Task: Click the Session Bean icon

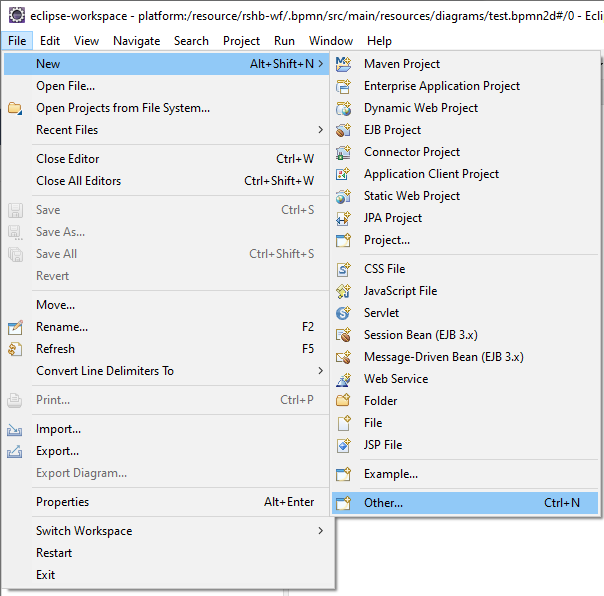Action: pyautogui.click(x=343, y=335)
